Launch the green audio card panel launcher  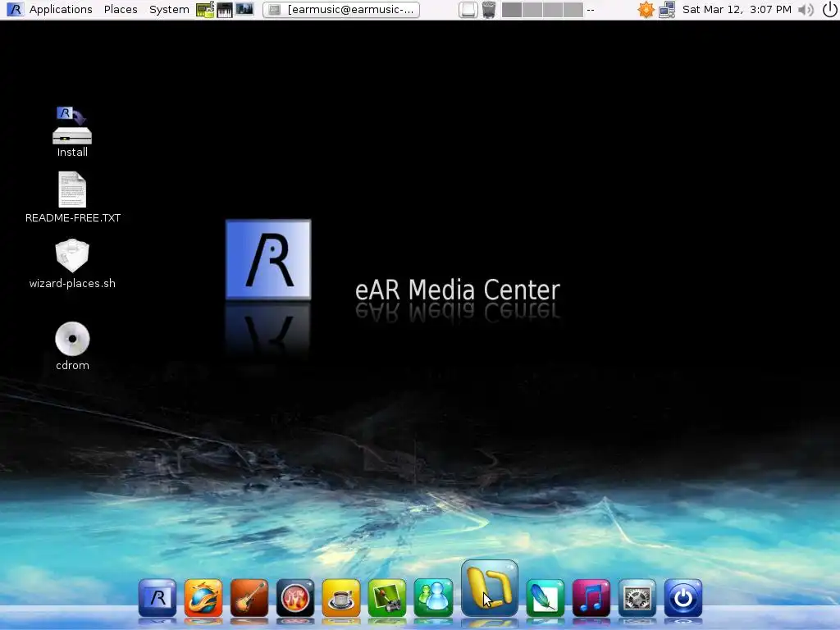(x=204, y=10)
